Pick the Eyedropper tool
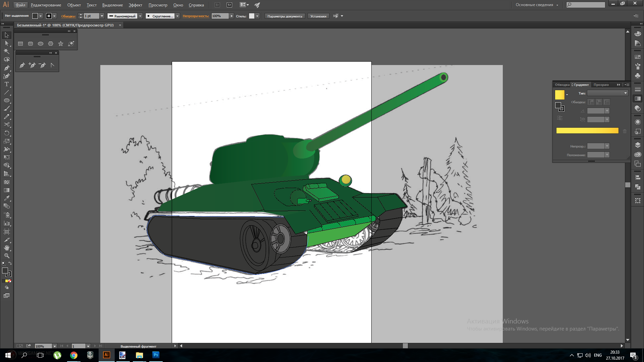The width and height of the screenshot is (644, 362). tap(6, 198)
